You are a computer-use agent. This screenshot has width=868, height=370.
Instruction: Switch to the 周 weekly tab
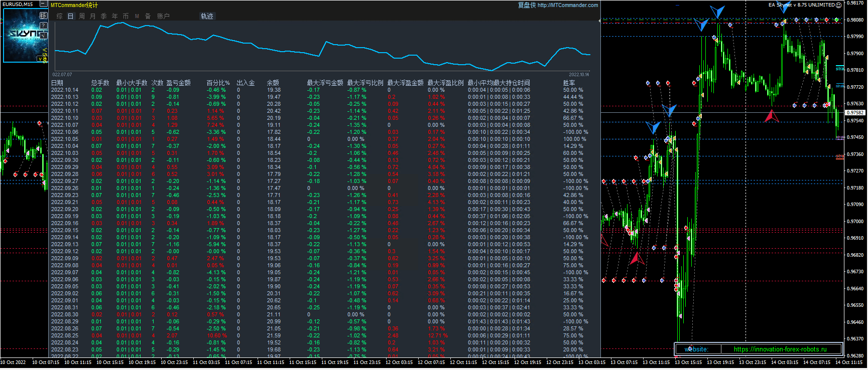pyautogui.click(x=82, y=17)
